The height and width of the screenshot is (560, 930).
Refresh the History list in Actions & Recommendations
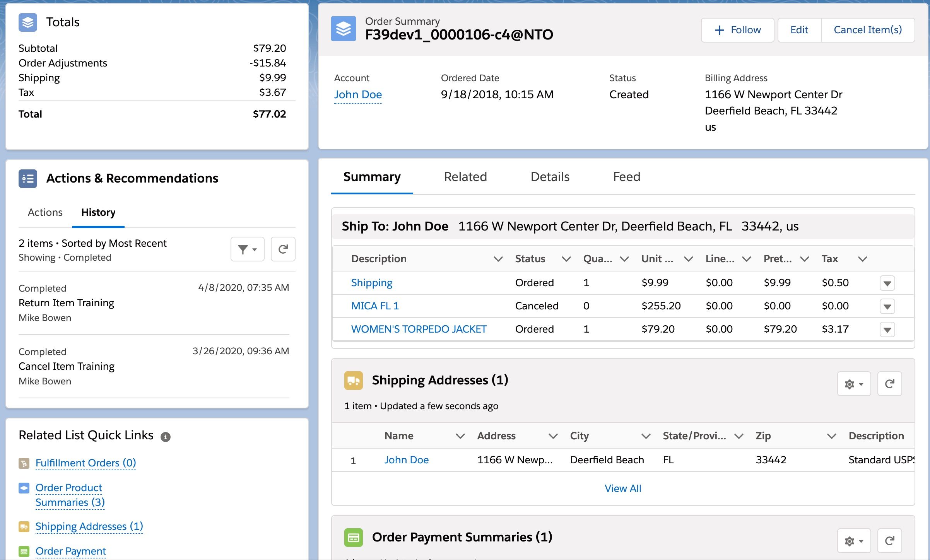point(283,249)
